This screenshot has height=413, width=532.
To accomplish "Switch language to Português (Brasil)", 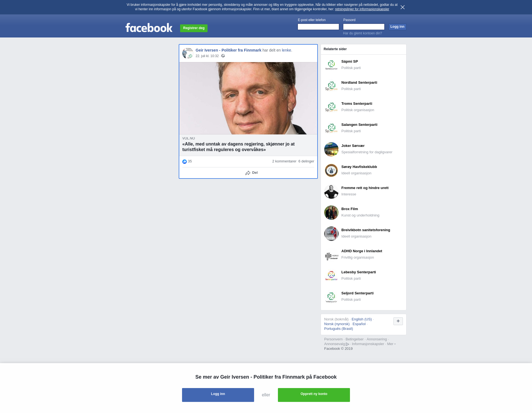I will click(x=338, y=329).
